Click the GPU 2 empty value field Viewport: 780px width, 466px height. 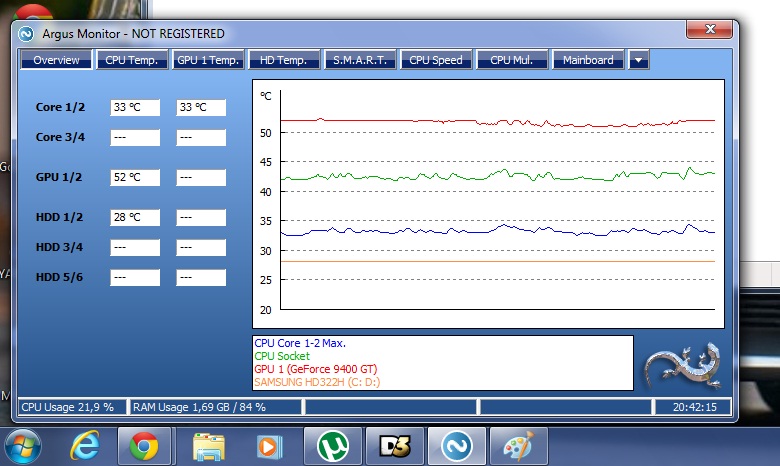[x=201, y=177]
